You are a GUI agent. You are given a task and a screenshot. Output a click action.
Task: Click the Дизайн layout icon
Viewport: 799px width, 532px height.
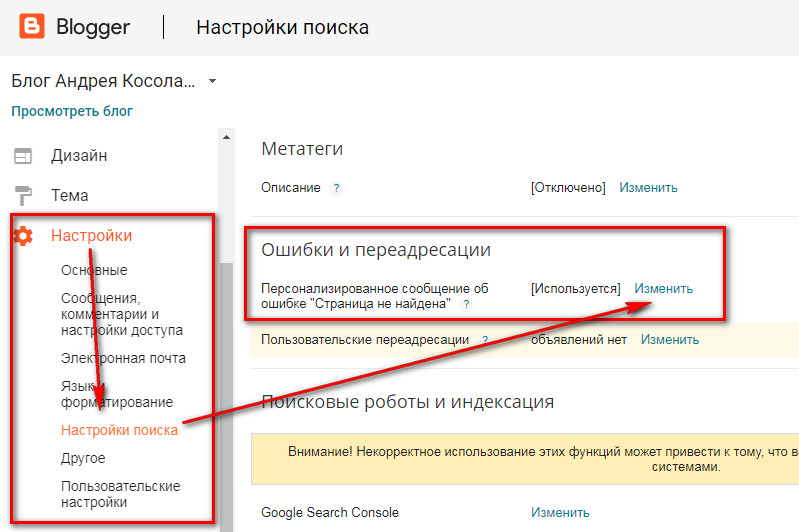pyautogui.click(x=23, y=156)
